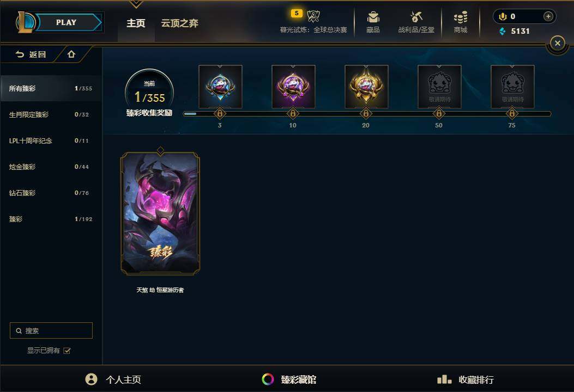Click the League of Legends logo icon
This screenshot has height=392, width=574.
coord(25,22)
